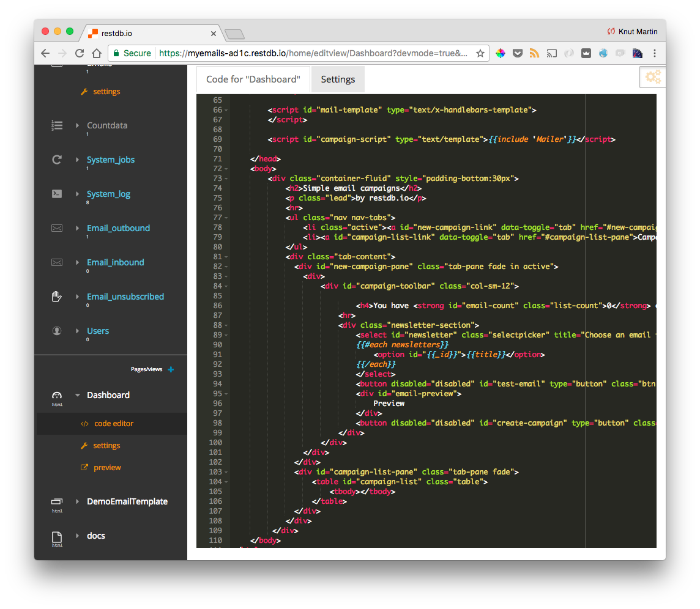Screen dimensions: 700x609
Task: Switch to the Settings tab
Action: click(x=338, y=79)
